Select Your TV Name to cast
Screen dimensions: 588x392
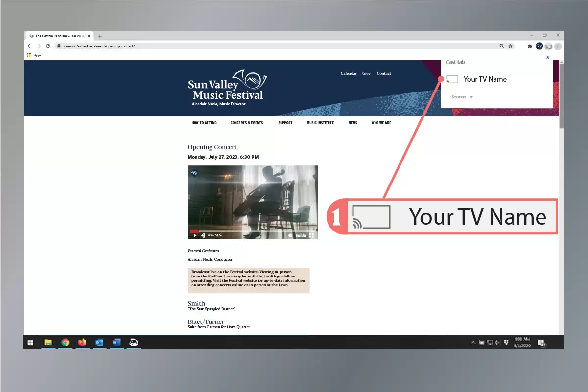485,79
